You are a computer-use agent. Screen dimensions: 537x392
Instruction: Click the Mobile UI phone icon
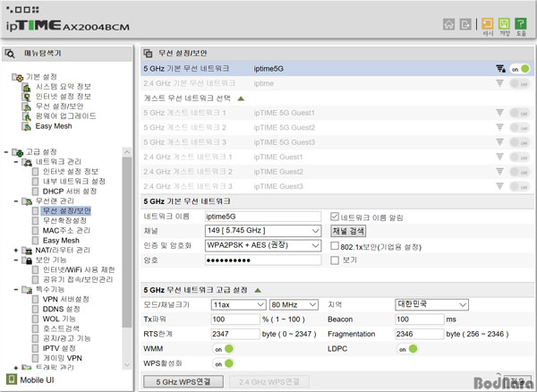(12, 379)
